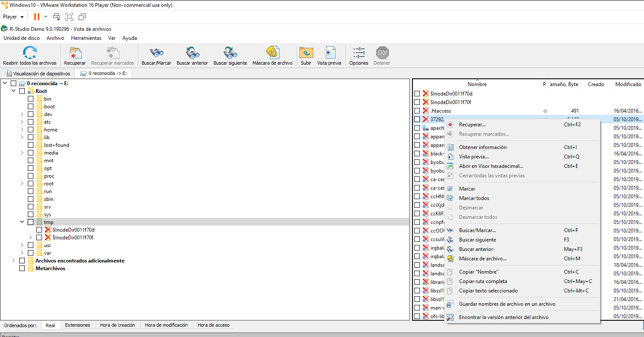Open Opciones settings icon
644x337 pixels.
coord(359,53)
